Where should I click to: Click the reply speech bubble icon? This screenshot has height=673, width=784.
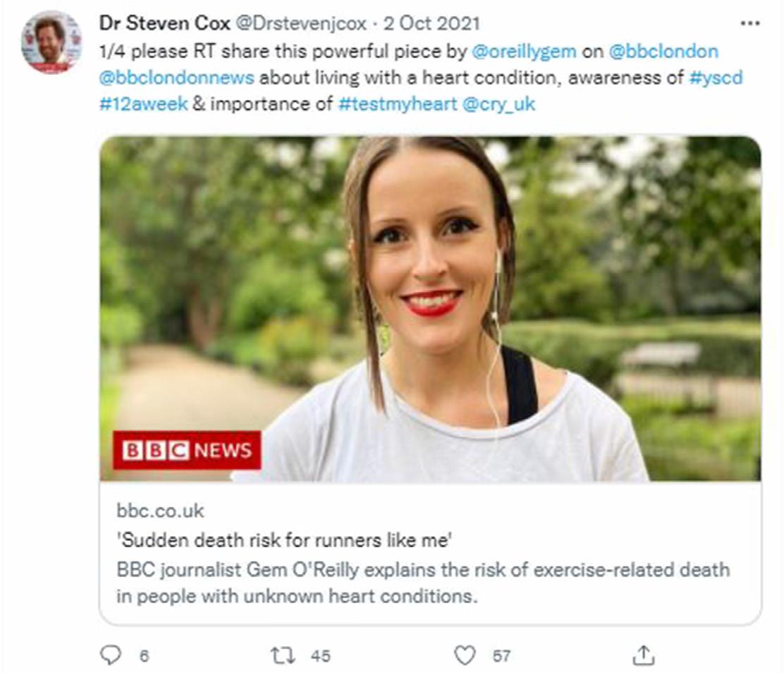(112, 656)
